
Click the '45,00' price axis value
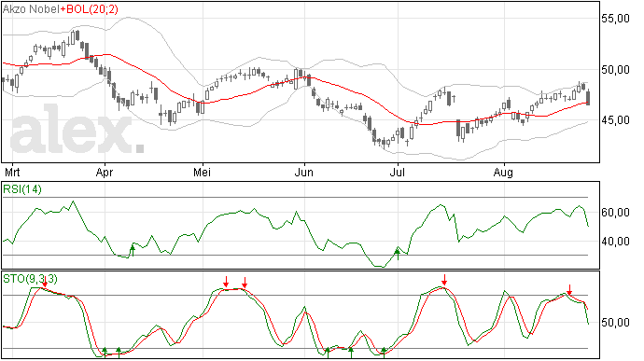(x=615, y=120)
